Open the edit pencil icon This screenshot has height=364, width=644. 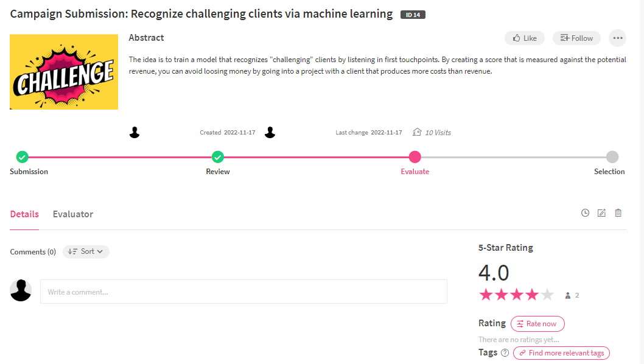(x=602, y=213)
